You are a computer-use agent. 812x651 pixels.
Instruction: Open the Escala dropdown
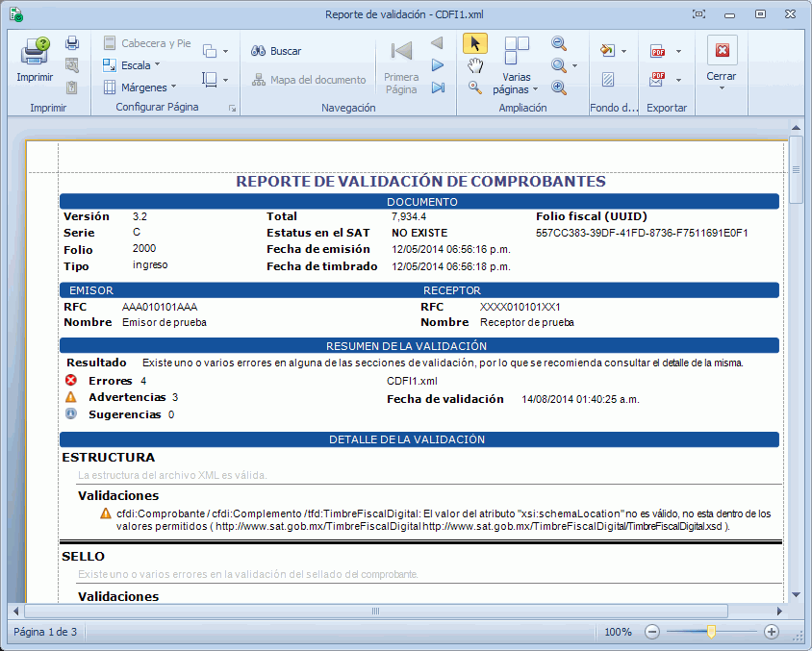pyautogui.click(x=132, y=65)
